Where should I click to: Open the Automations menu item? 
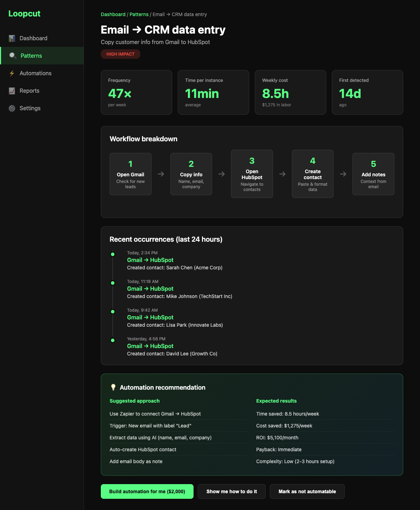35,73
